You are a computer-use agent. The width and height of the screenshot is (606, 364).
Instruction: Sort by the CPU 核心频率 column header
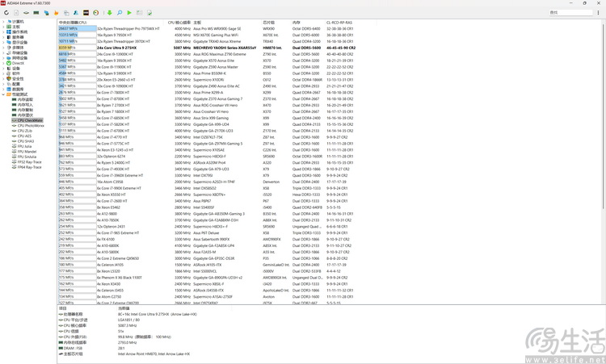coord(179,23)
